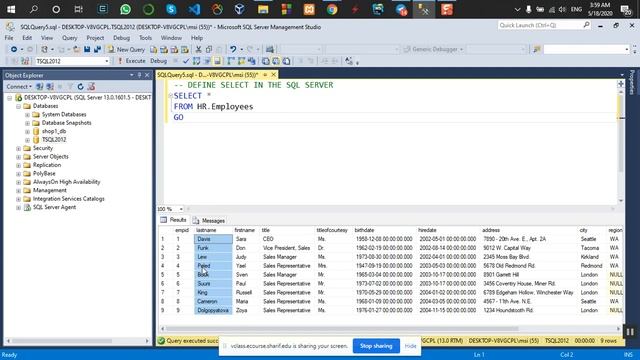Expand the TSQL2012 database in tree

(27, 140)
